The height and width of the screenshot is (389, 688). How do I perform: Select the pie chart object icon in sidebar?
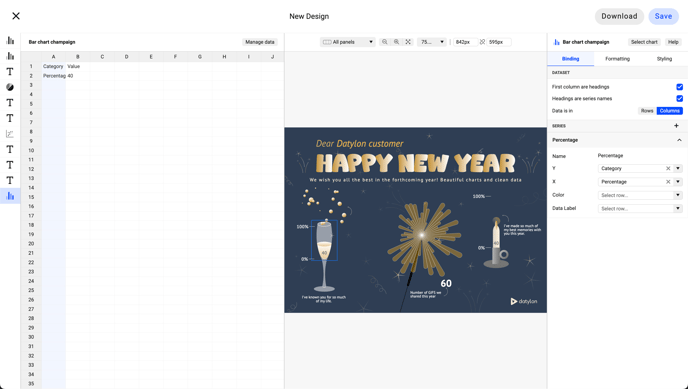[x=10, y=87]
